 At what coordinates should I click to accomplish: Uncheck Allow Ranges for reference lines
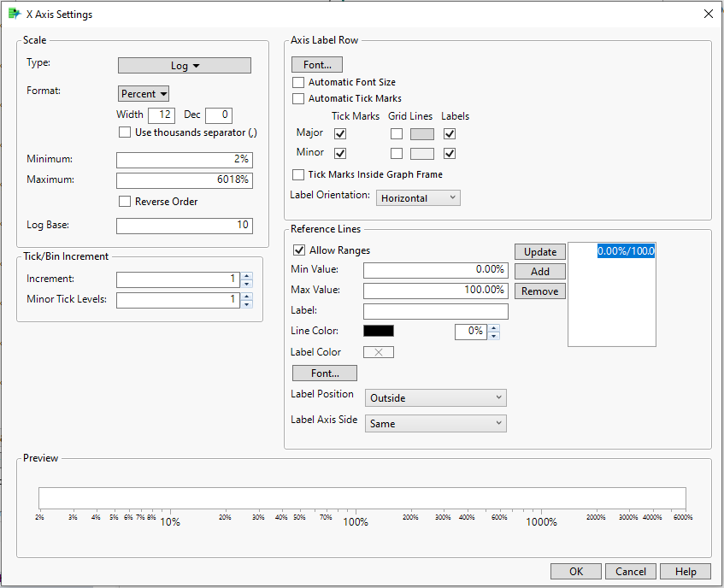click(x=298, y=250)
